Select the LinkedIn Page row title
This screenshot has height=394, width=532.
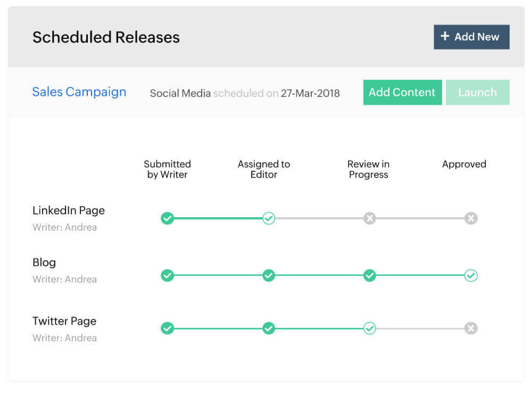(x=69, y=210)
